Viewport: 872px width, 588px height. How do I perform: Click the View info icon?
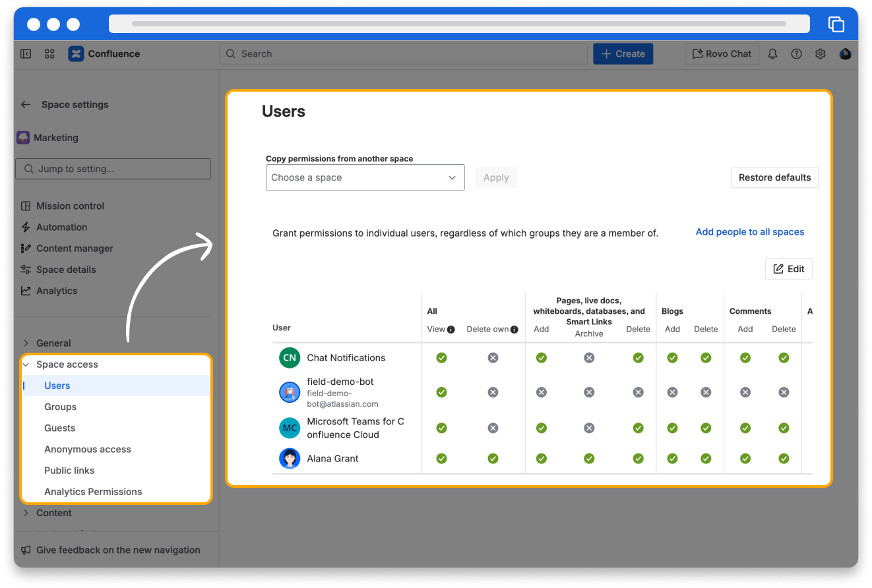click(x=451, y=330)
